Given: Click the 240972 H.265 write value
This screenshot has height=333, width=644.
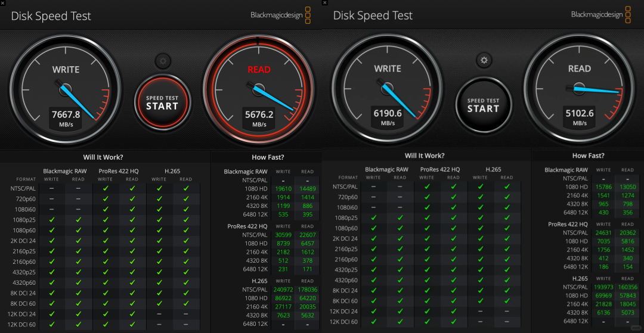Looking at the screenshot, I should 283,290.
